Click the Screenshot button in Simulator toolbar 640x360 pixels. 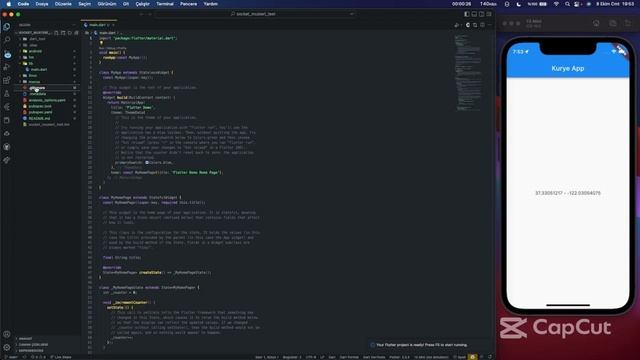613,23
